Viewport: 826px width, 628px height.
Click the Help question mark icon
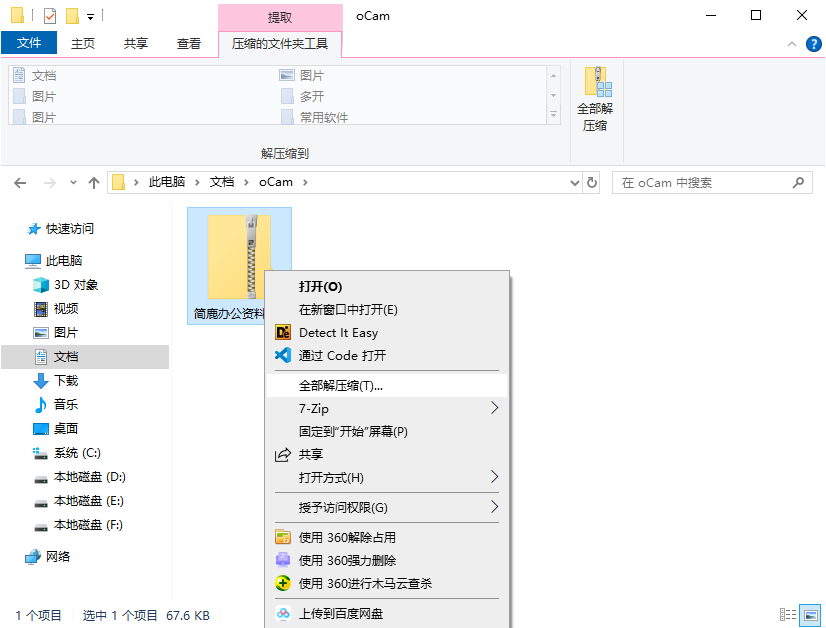click(813, 43)
